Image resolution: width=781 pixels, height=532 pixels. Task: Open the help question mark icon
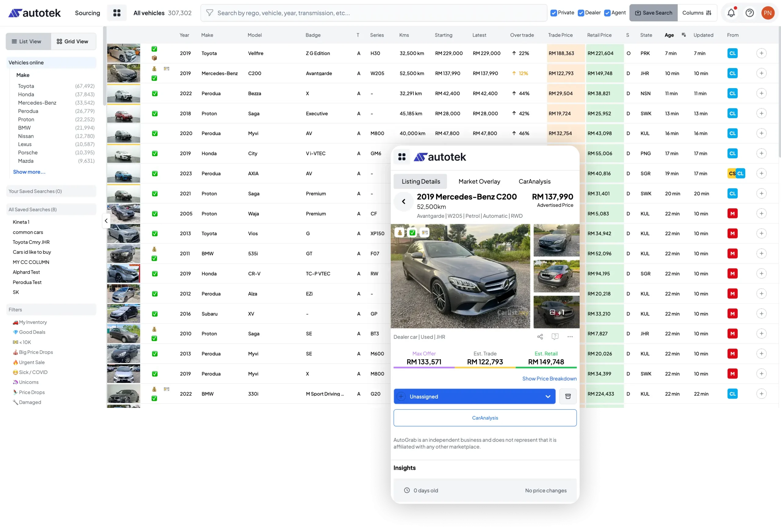[x=749, y=13]
